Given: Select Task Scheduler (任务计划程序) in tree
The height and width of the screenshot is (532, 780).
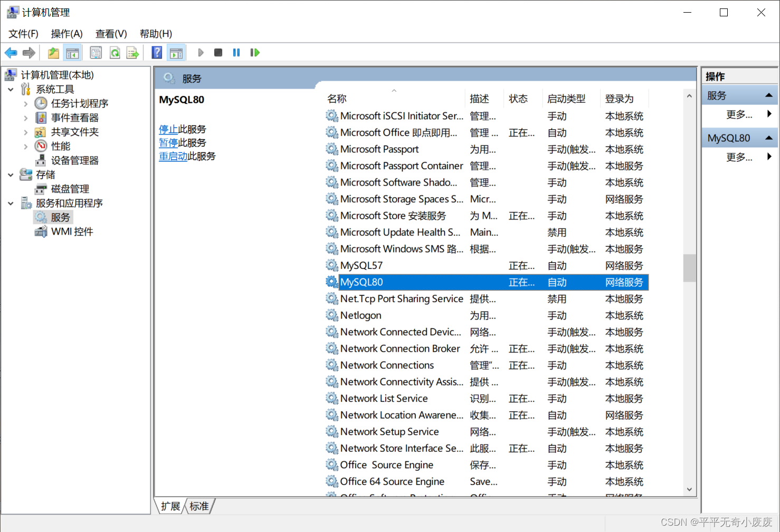Looking at the screenshot, I should [x=79, y=103].
